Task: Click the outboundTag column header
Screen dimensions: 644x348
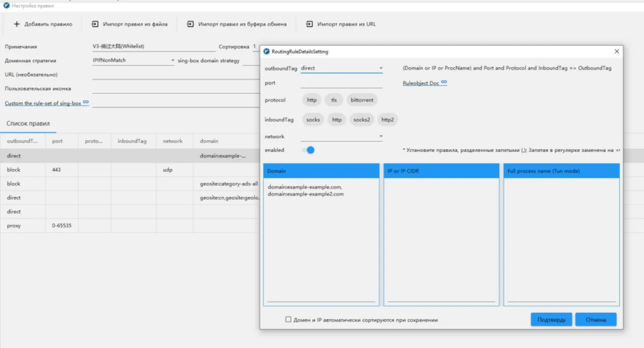Action: click(22, 141)
